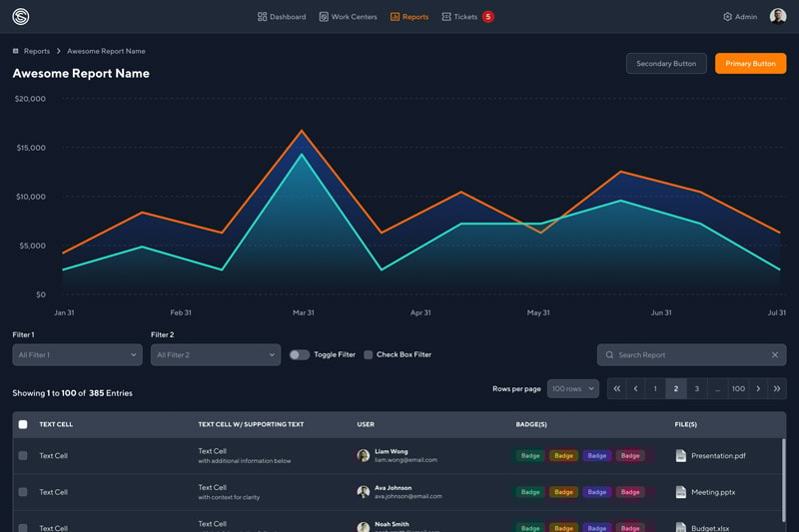Expand the All Filter 1 dropdown
Screen dimensions: 799x532
[x=77, y=355]
